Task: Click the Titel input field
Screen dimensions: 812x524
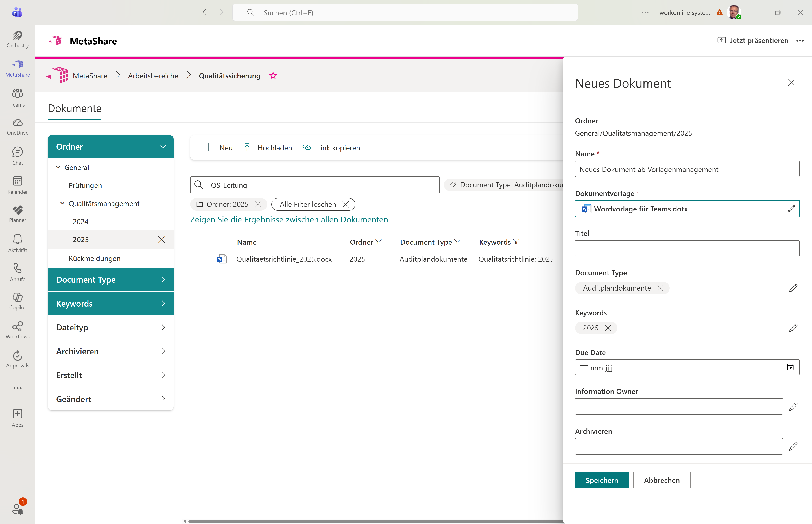Action: click(687, 248)
